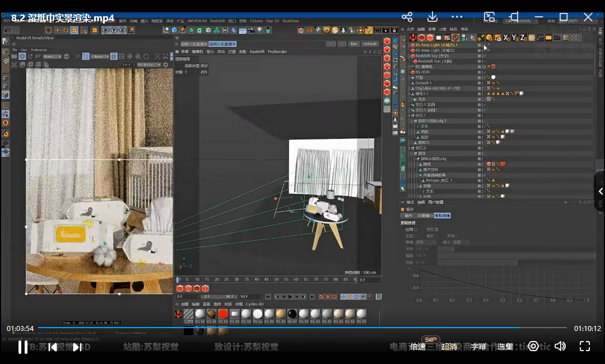Toggle the green checkmark for 平面 object
This screenshot has height=364, width=605.
pyautogui.click(x=484, y=77)
